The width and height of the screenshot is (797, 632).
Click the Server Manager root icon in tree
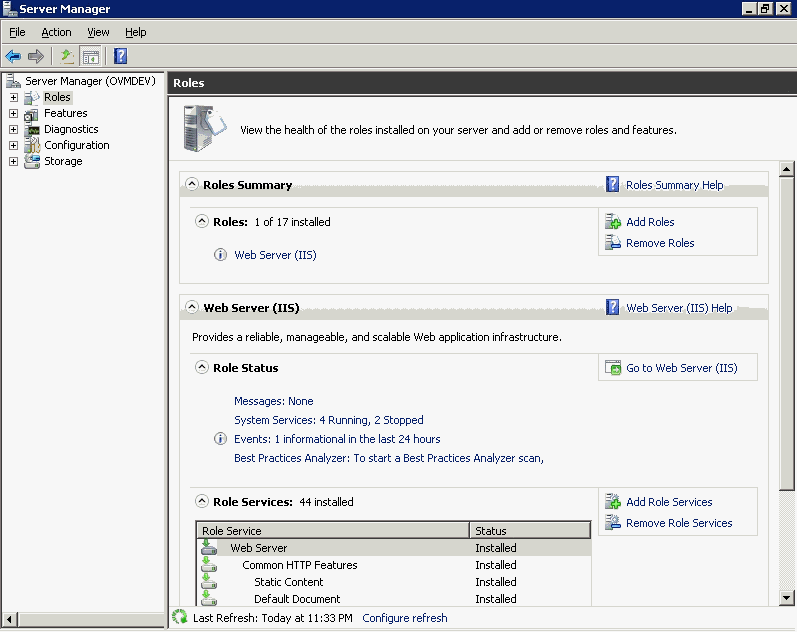[13, 81]
